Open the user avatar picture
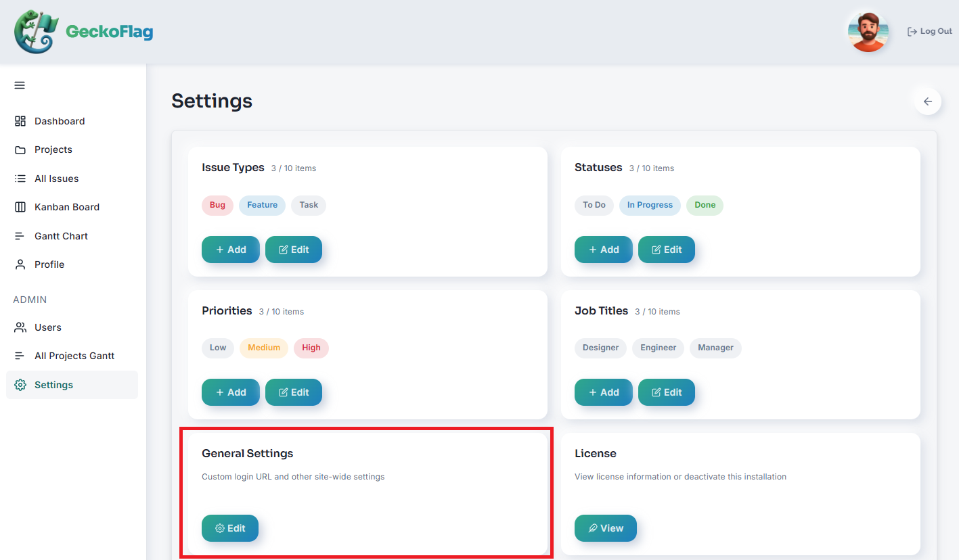This screenshot has width=959, height=560. click(x=868, y=31)
